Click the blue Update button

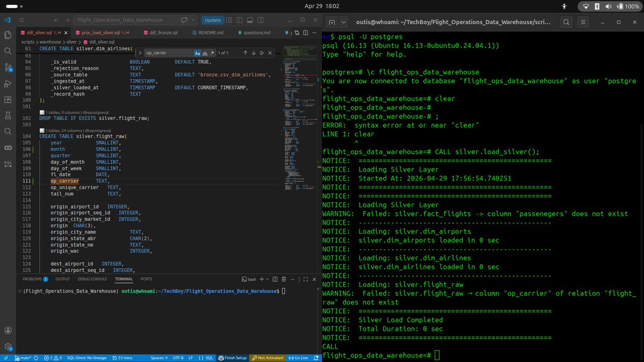[x=213, y=20]
